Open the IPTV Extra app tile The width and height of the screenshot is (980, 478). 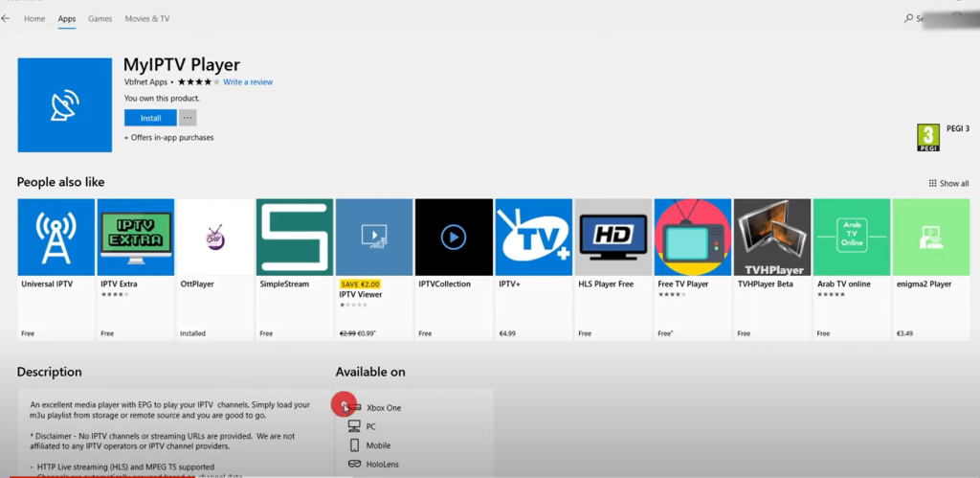point(136,270)
